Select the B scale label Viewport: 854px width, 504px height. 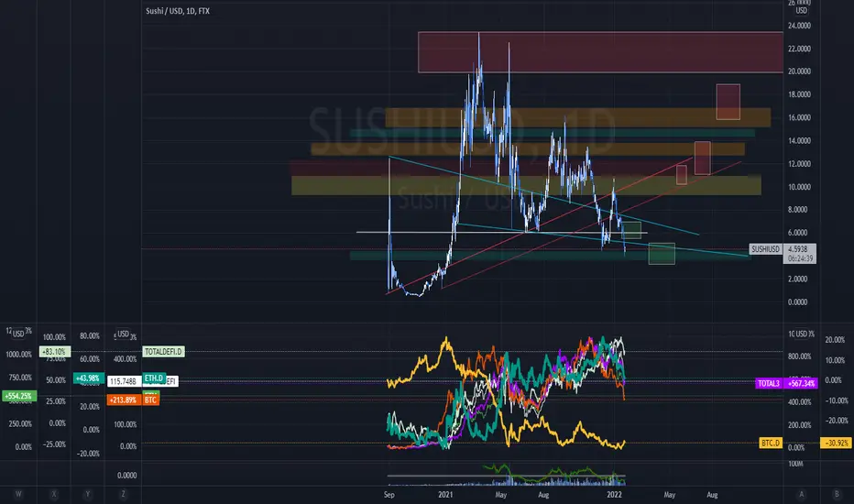[x=837, y=494]
